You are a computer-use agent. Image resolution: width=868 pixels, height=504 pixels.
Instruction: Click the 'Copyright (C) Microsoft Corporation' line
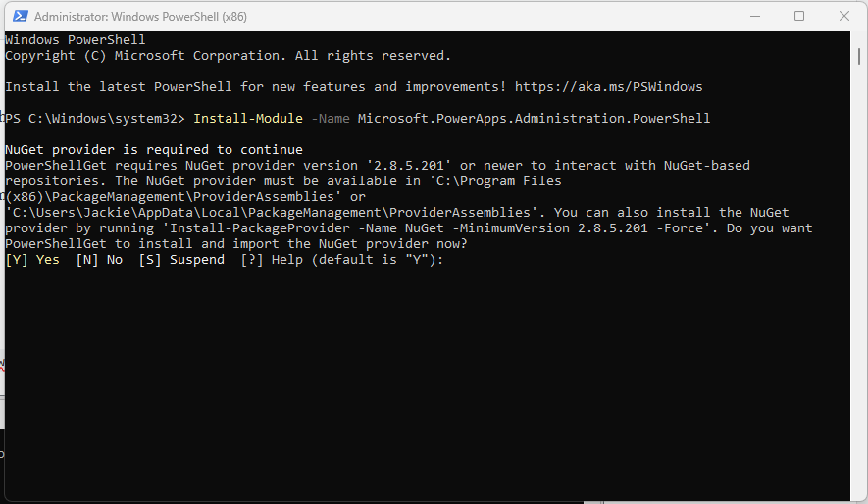tap(228, 55)
